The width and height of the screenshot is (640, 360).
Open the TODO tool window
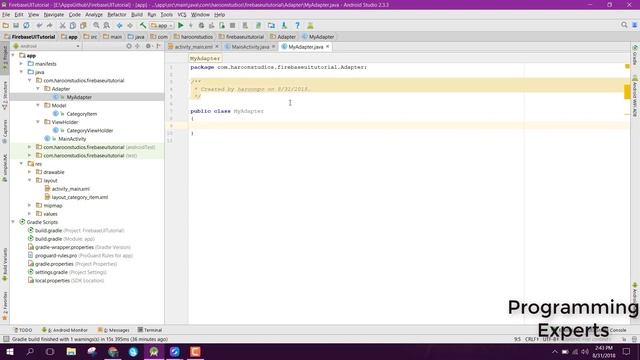[23, 330]
